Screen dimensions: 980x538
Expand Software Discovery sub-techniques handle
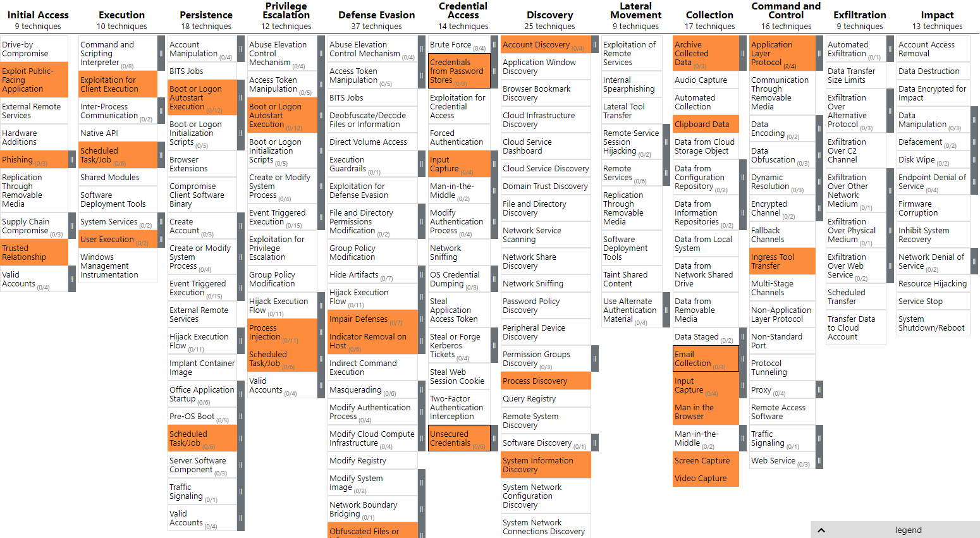[595, 443]
